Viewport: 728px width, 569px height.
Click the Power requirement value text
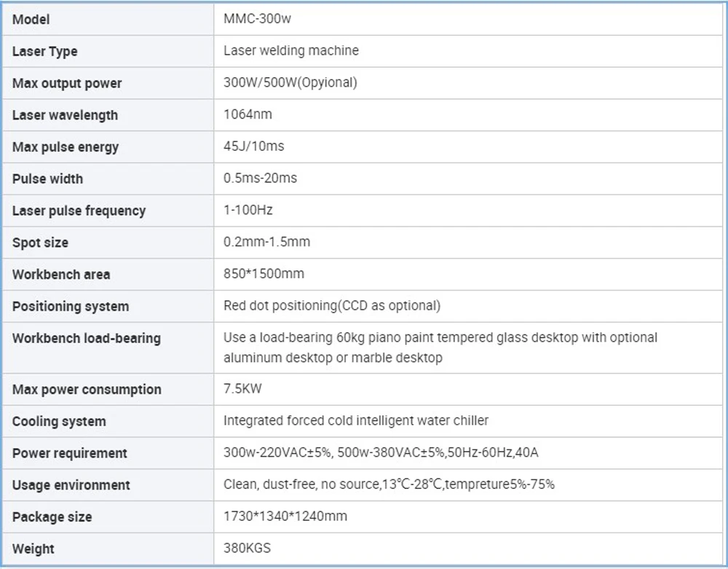[381, 452]
